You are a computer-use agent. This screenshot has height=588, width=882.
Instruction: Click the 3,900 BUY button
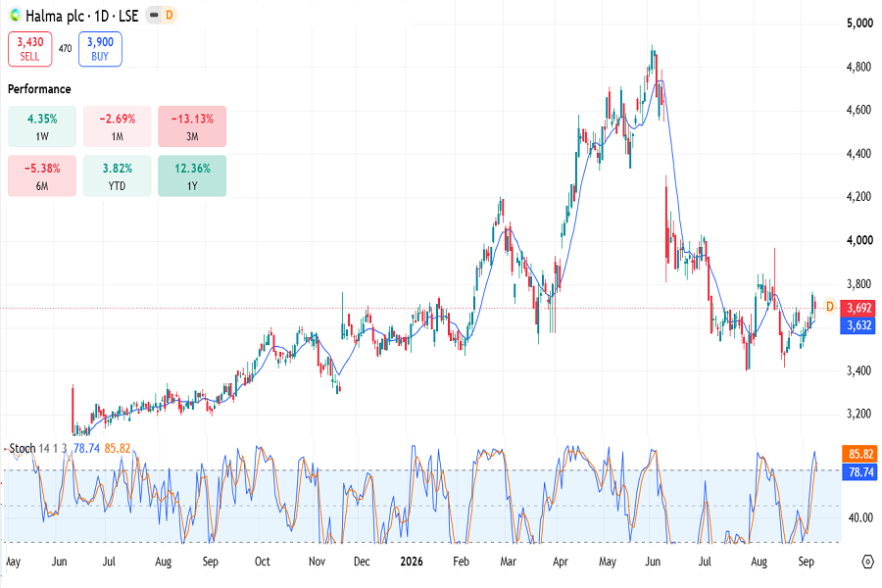[100, 49]
